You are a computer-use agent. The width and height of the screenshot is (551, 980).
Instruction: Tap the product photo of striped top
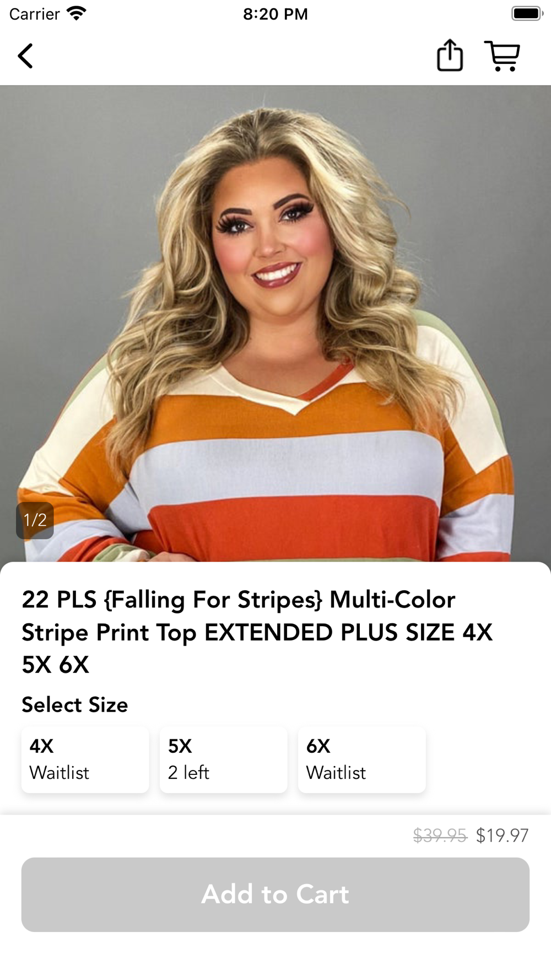(275, 324)
